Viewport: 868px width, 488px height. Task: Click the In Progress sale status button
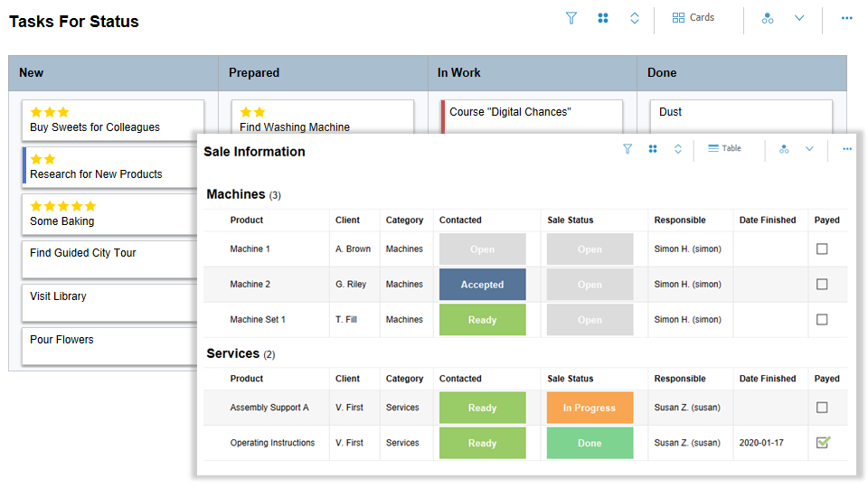pos(590,408)
